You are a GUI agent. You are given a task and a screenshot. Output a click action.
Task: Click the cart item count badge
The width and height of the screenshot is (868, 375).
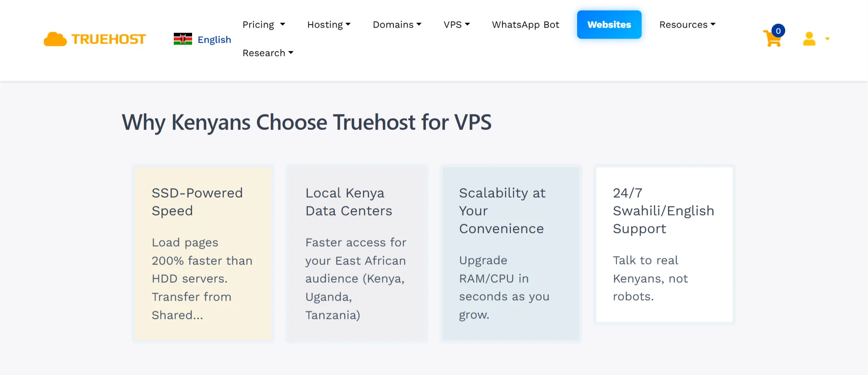pyautogui.click(x=778, y=31)
